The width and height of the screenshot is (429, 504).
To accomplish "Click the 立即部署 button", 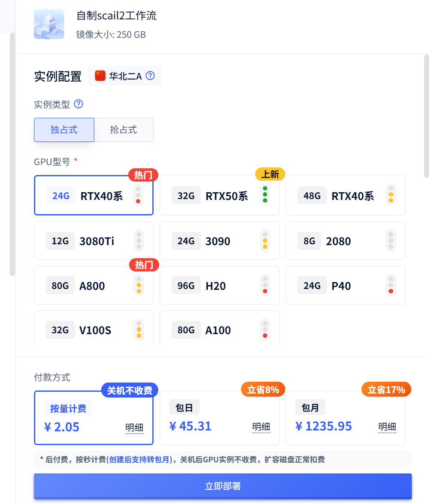I will click(223, 486).
